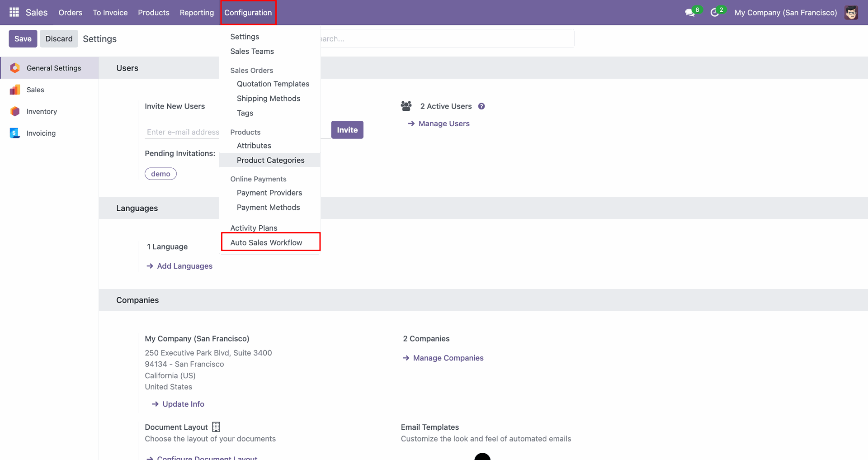The height and width of the screenshot is (460, 868).
Task: Open the messages chat bubble icon
Action: (x=690, y=13)
